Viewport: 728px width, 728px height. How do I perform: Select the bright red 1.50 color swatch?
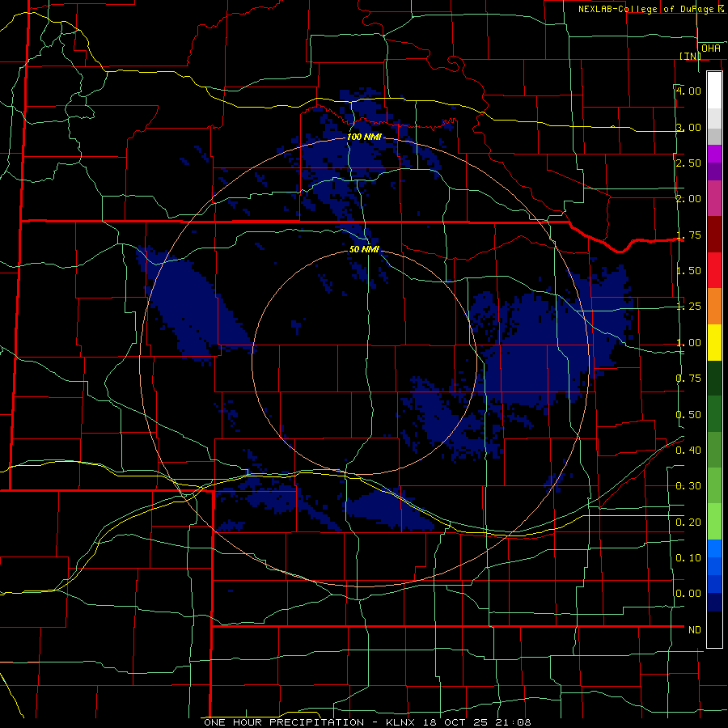pyautogui.click(x=714, y=270)
